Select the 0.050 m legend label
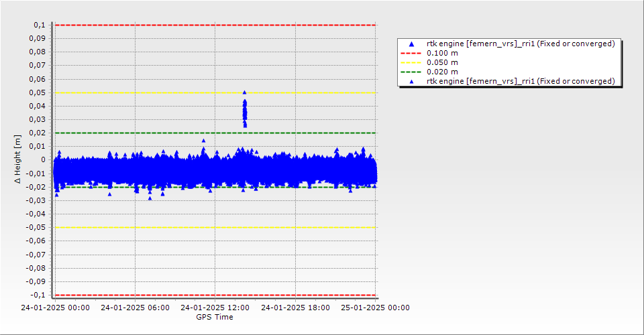Screen dimensions: 644x335 click(x=442, y=63)
